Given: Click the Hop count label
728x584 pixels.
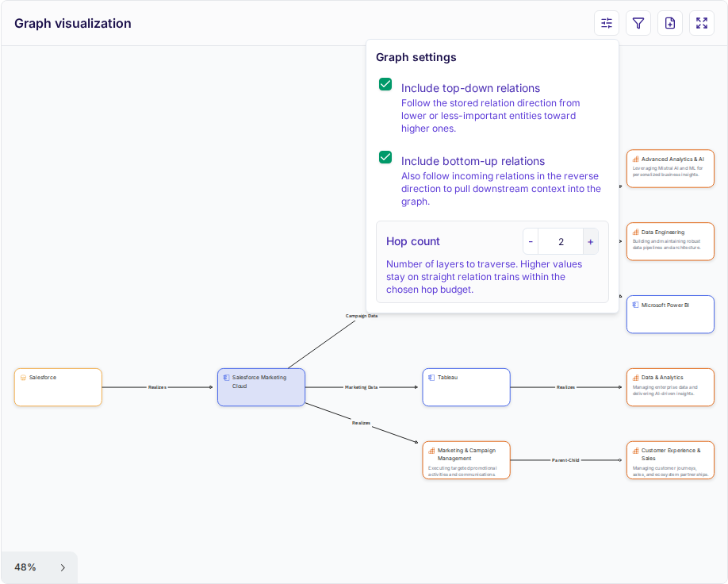Looking at the screenshot, I should (412, 241).
